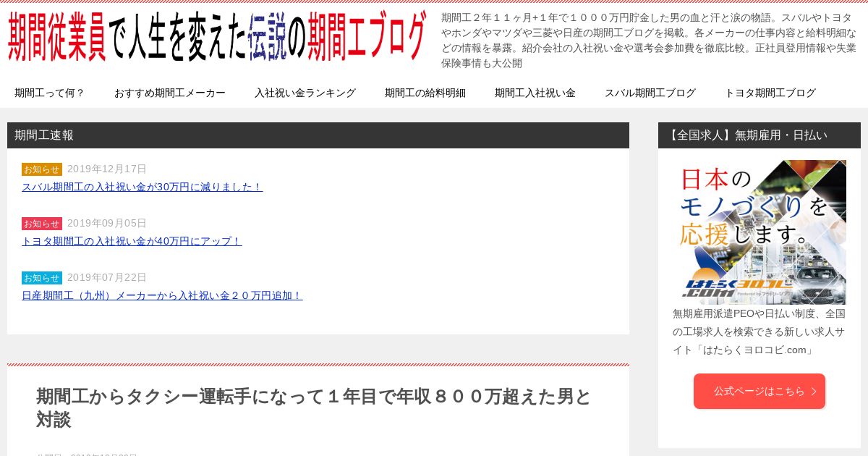Click the 公式ページはこちら button
868x456 pixels.
point(759,391)
